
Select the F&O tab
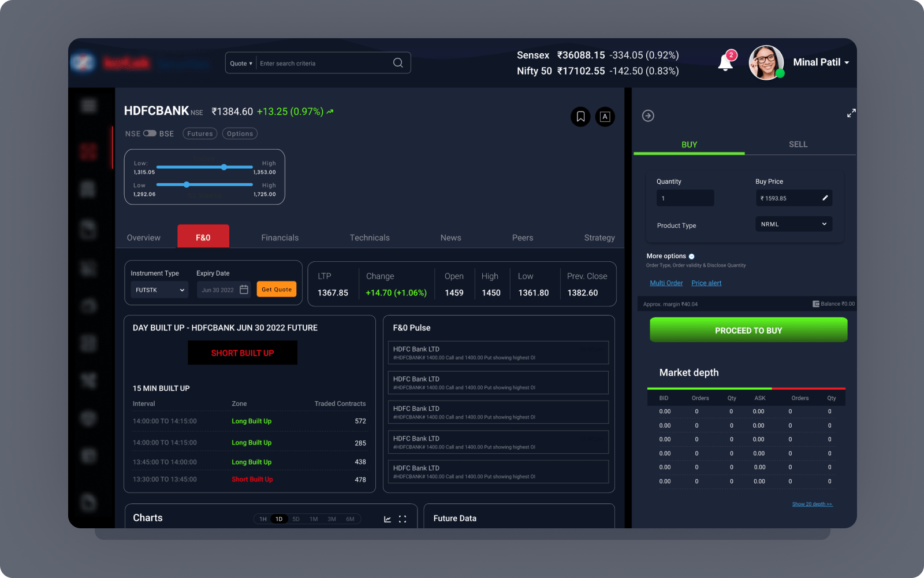[x=203, y=236]
